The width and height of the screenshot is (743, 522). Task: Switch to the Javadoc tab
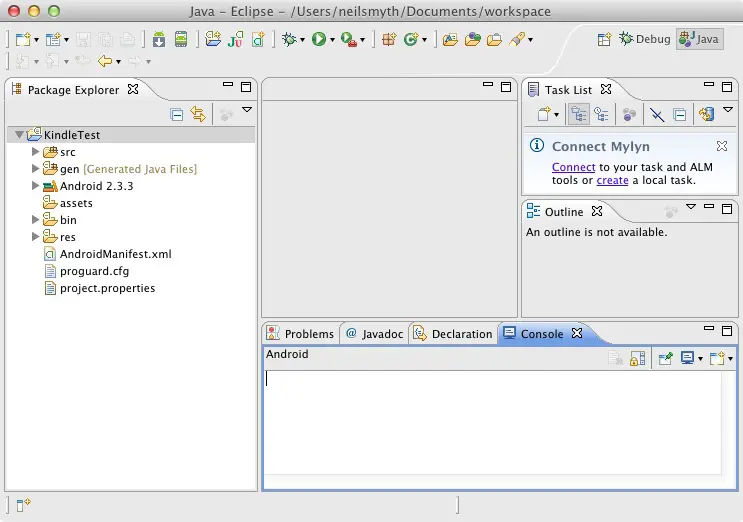tap(375, 333)
